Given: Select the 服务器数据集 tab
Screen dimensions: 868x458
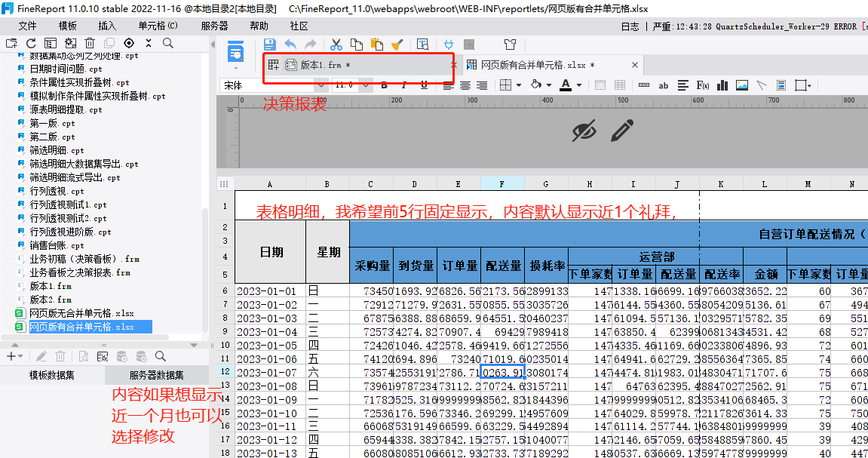Looking at the screenshot, I should pos(157,376).
